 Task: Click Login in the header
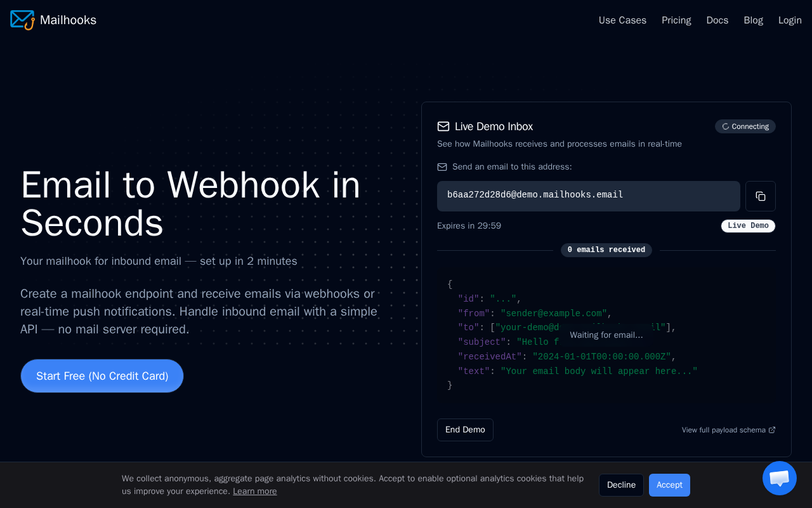(790, 20)
